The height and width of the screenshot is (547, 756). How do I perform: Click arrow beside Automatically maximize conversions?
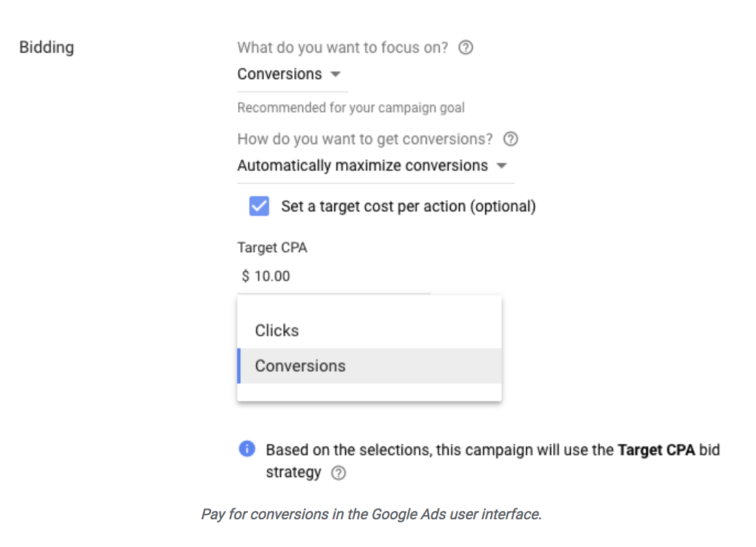pyautogui.click(x=502, y=165)
